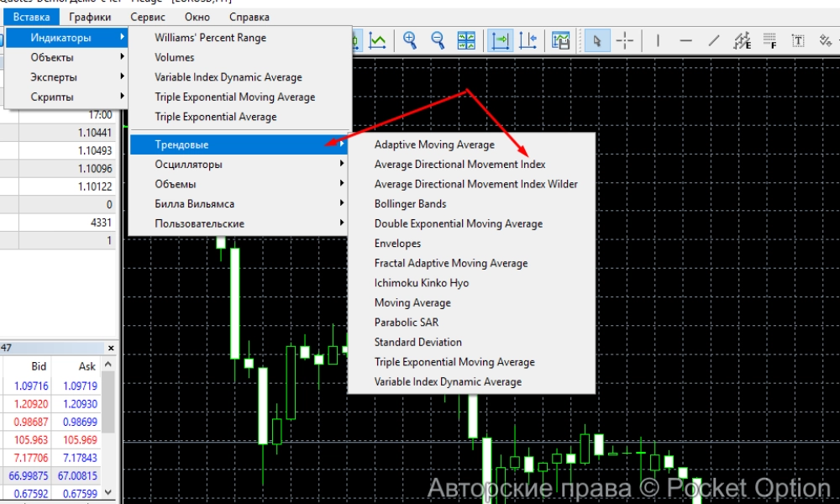Choose Bollinger Bands indicator
840x504 pixels.
click(410, 204)
